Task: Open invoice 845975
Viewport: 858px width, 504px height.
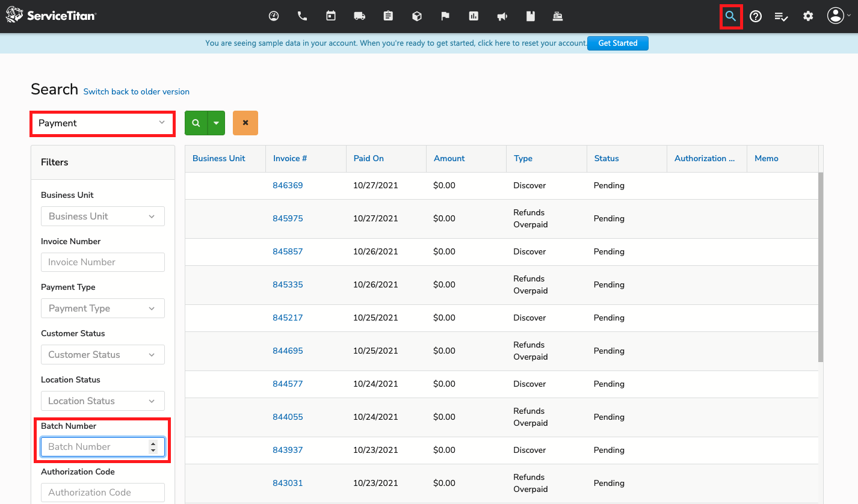Action: [x=288, y=219]
